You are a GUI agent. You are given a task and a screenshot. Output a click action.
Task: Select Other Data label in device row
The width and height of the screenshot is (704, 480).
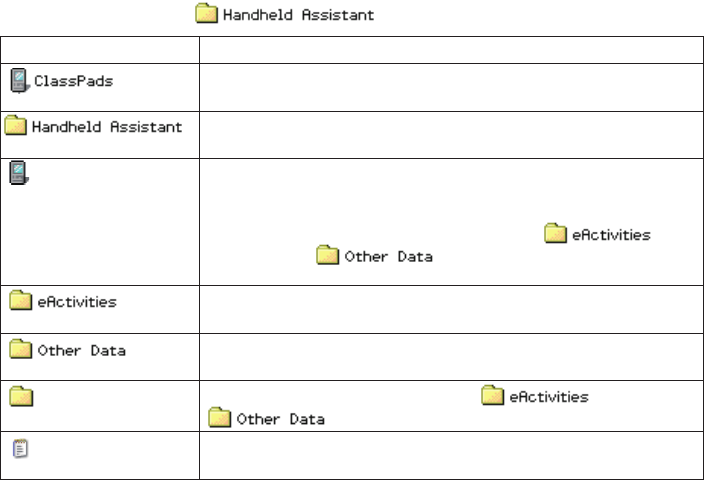point(389,257)
